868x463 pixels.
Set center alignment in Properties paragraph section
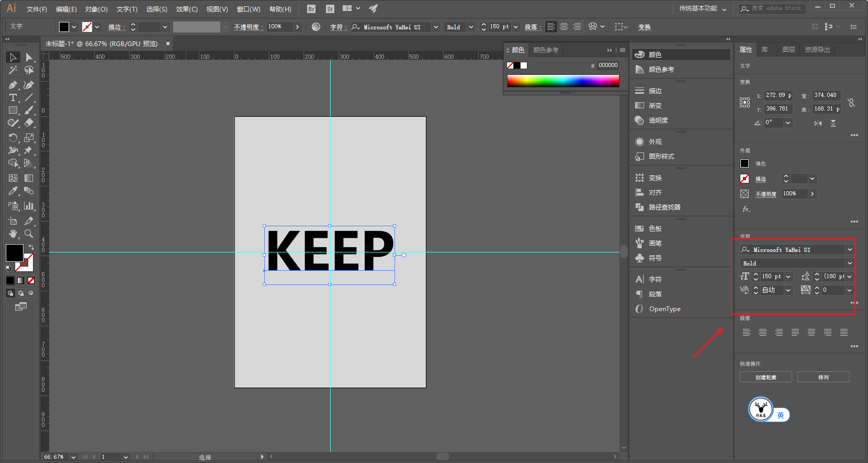pyautogui.click(x=763, y=333)
